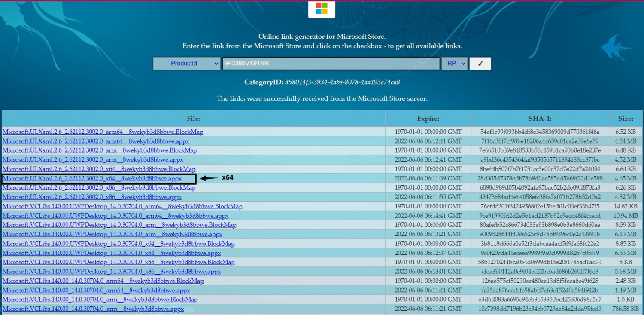Click the SHA-1 column header
Viewport: 644px width, 315px height.
pyautogui.click(x=540, y=119)
